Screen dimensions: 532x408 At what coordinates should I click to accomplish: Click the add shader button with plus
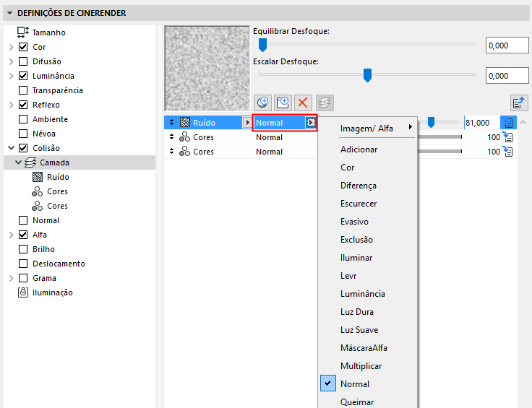(x=262, y=103)
